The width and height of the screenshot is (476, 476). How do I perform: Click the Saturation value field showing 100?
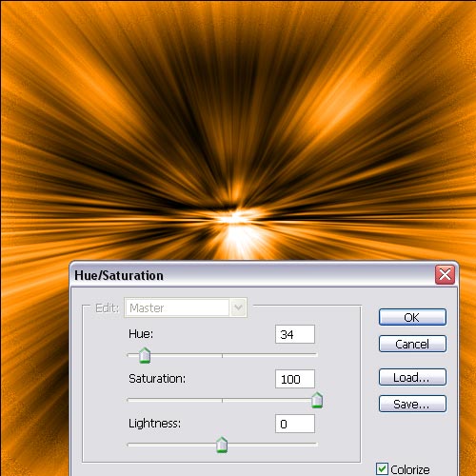pyautogui.click(x=295, y=379)
